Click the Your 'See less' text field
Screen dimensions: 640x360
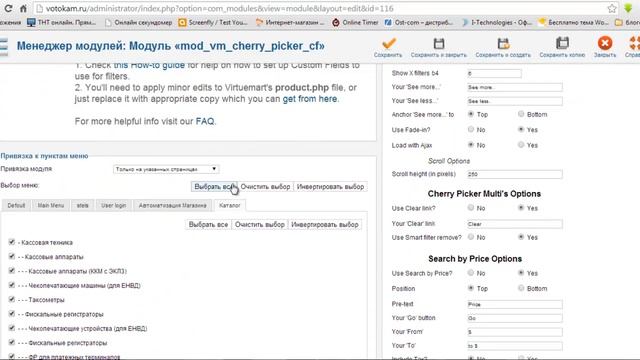tap(515, 101)
